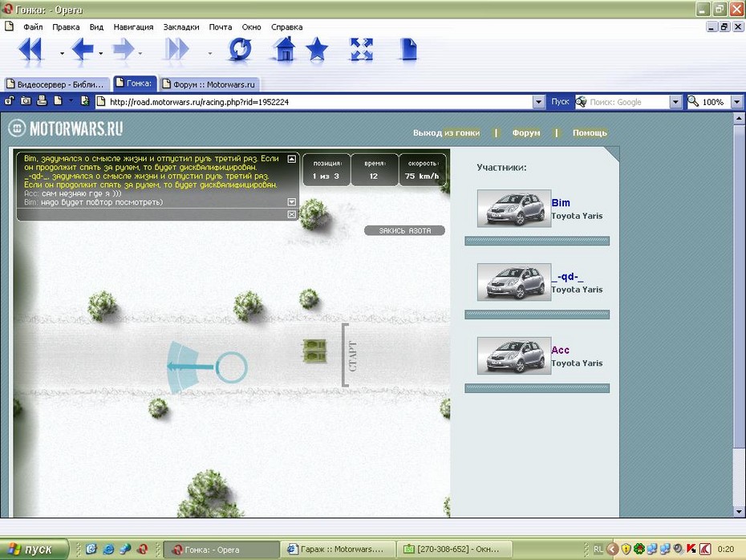Open the Помощь link
Viewport: 746px width, 560px height.
(590, 132)
